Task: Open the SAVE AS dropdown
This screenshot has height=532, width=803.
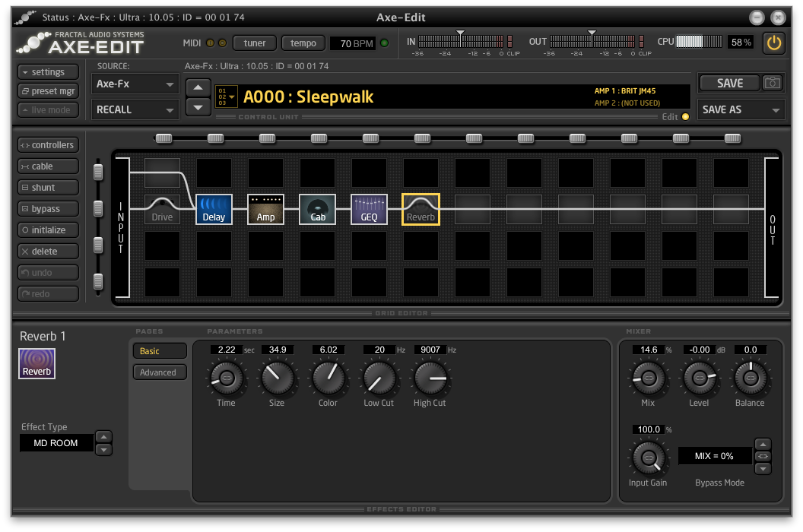Action: coord(741,109)
